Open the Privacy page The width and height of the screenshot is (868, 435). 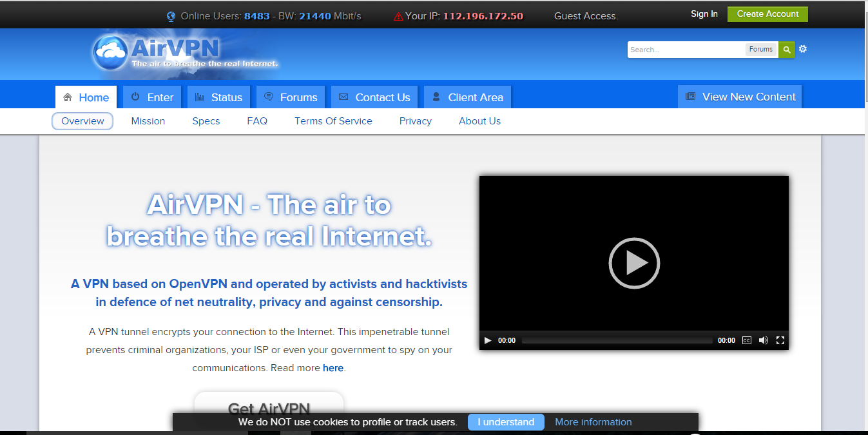pyautogui.click(x=416, y=121)
